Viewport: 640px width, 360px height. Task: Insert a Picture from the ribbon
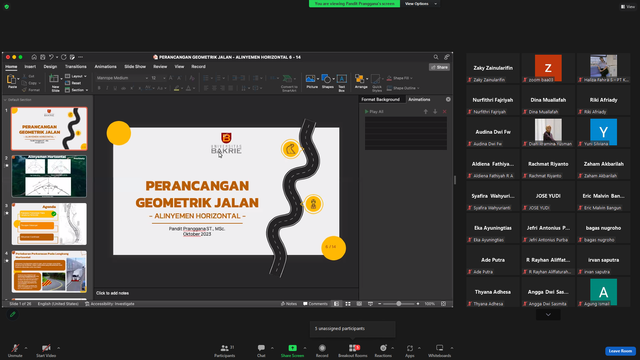coord(312,81)
